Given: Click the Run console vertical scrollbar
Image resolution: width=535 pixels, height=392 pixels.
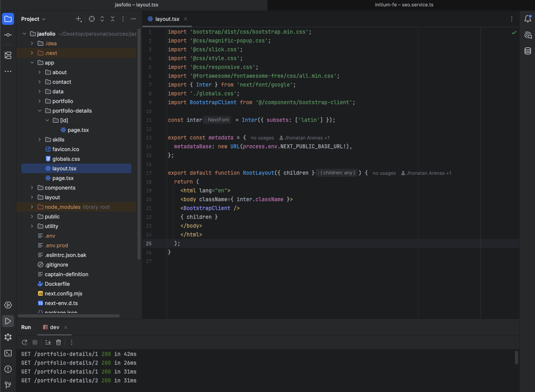Looking at the screenshot, I should [516, 358].
